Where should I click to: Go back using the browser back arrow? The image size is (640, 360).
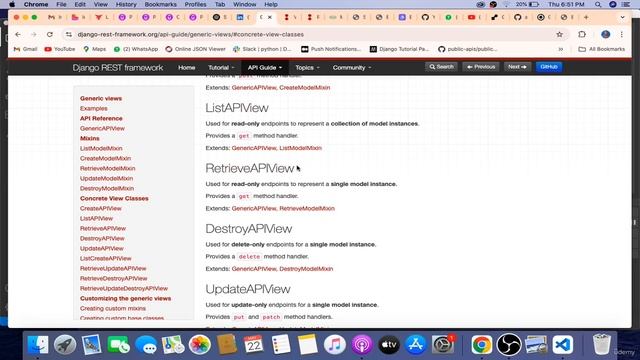tap(18, 35)
